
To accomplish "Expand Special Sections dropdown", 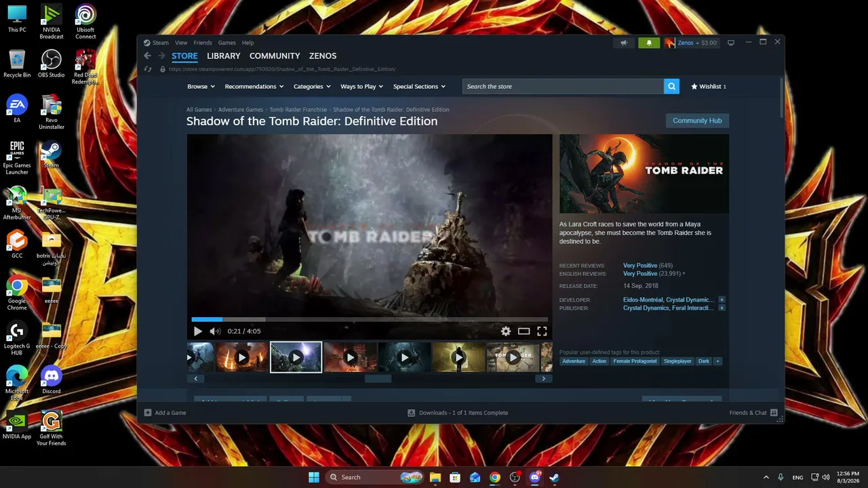I will [419, 86].
